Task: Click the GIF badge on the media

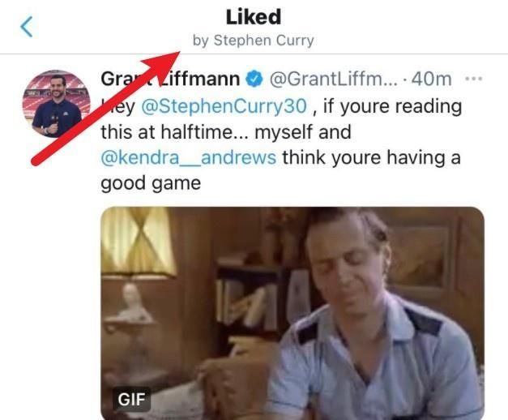Action: click(130, 399)
